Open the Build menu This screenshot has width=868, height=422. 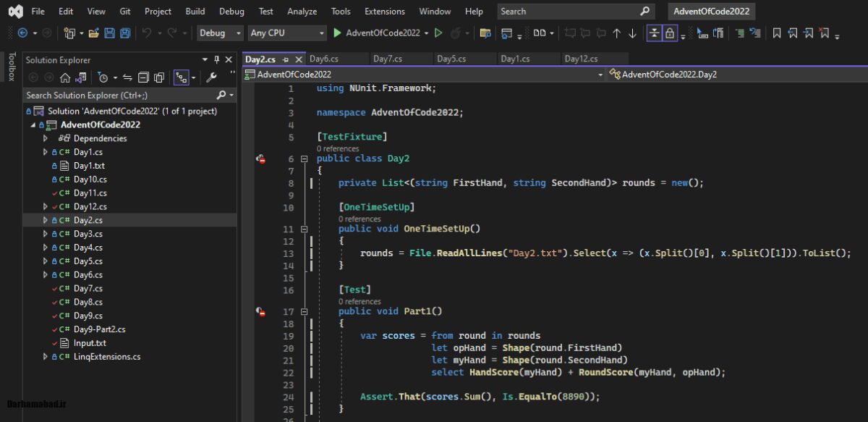(x=195, y=12)
